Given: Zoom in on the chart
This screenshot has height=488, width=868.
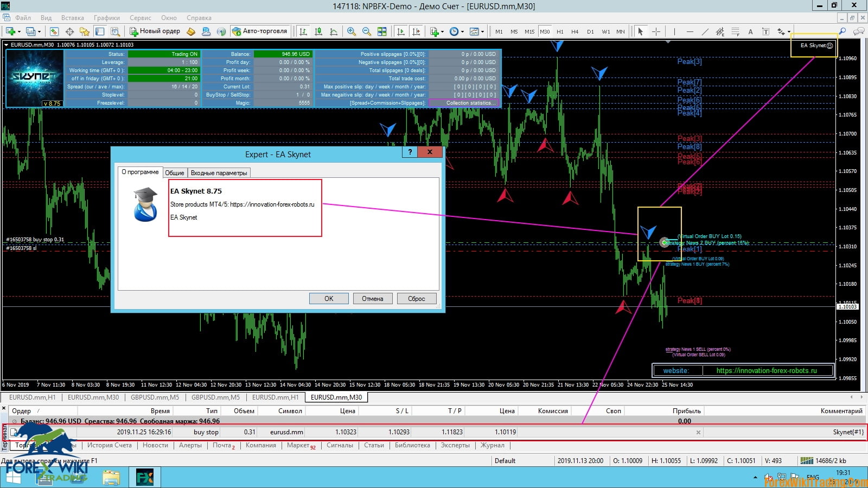Looking at the screenshot, I should pos(352,31).
